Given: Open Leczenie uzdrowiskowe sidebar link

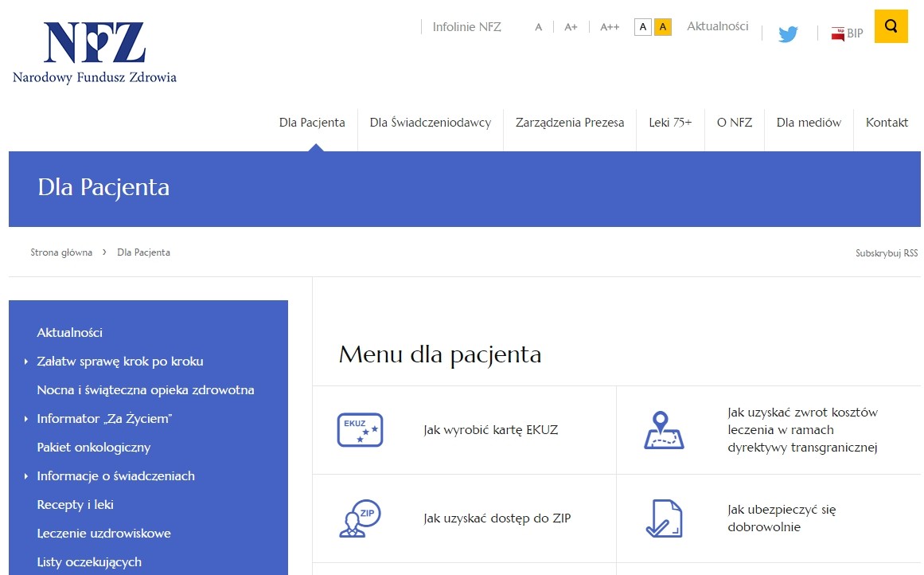Looking at the screenshot, I should [103, 534].
